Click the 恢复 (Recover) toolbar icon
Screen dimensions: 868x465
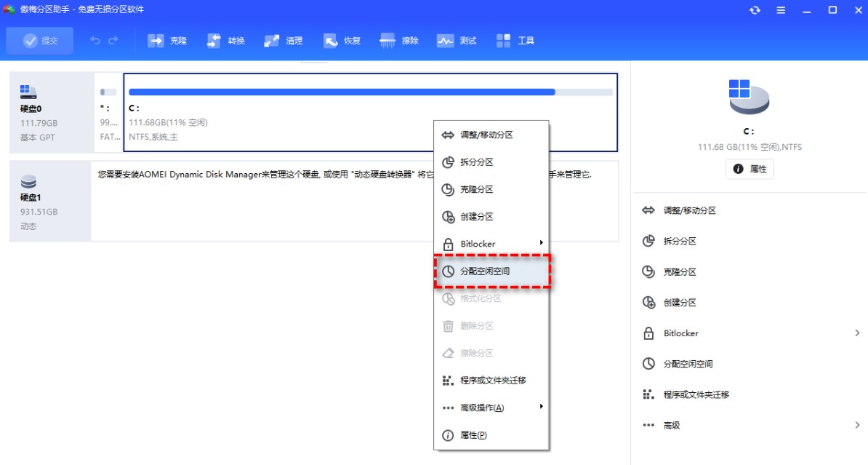344,40
